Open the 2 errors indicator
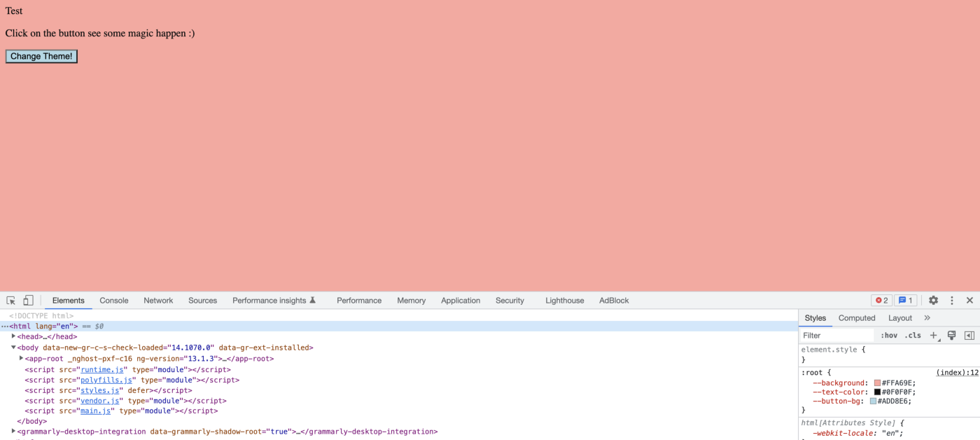The width and height of the screenshot is (980, 440). tap(881, 301)
